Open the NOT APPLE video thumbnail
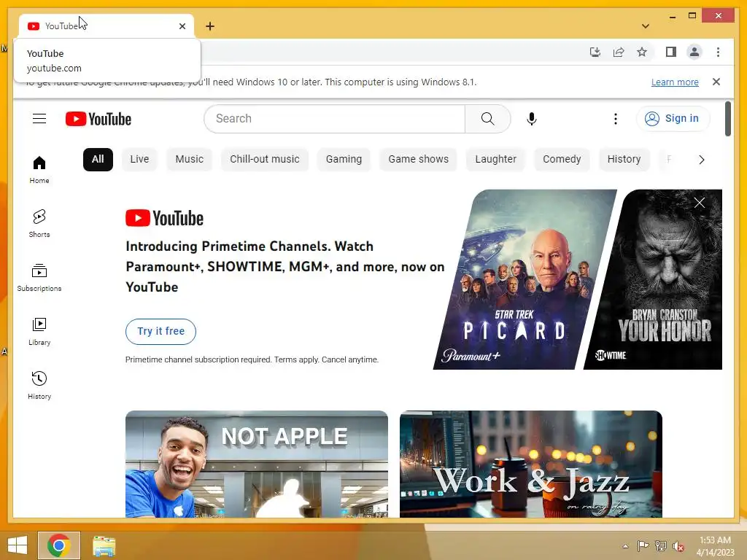This screenshot has height=560, width=747. 257,464
